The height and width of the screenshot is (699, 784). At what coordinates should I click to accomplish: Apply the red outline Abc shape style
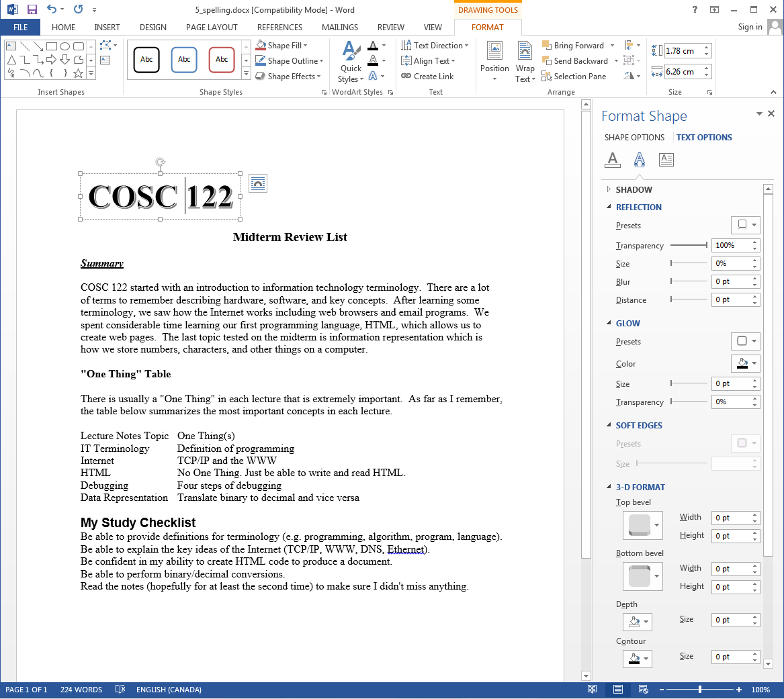pyautogui.click(x=222, y=60)
